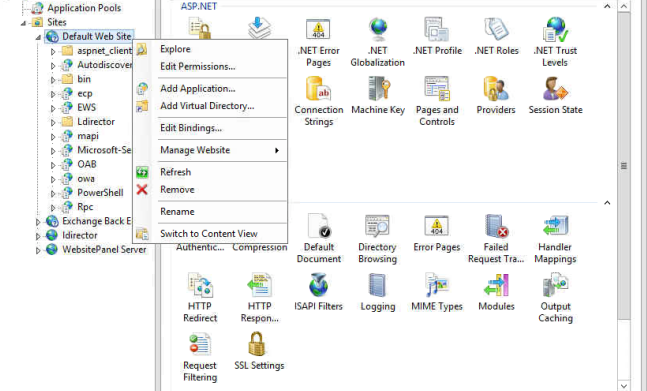Collapse the IIS feature group chevron
Viewport: 647px width, 391px height.
(607, 203)
